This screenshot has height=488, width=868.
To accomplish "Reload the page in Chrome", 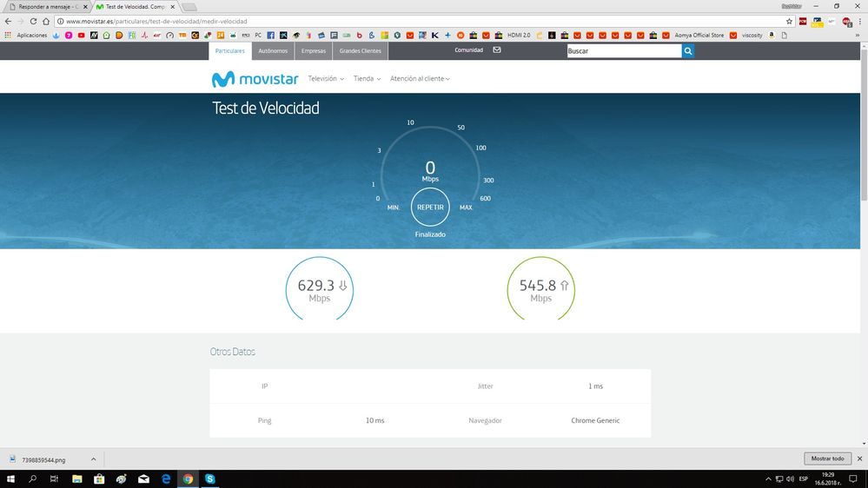I will click(33, 21).
